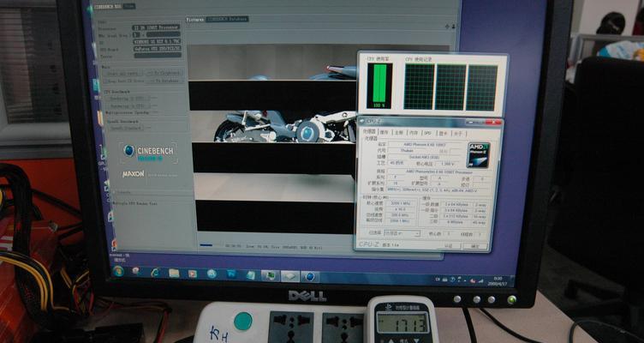Click the To Clipboard button
Image resolution: width=644 pixels, height=343 pixels.
pos(165,73)
